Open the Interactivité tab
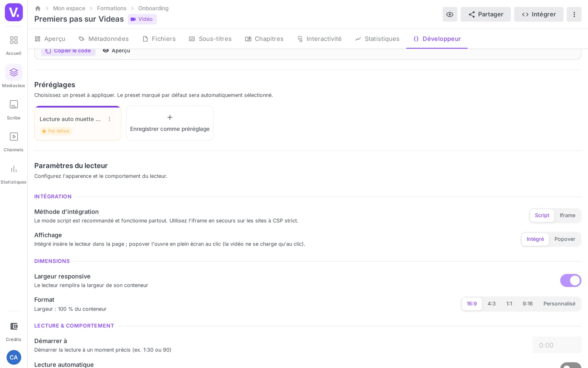The width and height of the screenshot is (588, 368). pos(319,39)
